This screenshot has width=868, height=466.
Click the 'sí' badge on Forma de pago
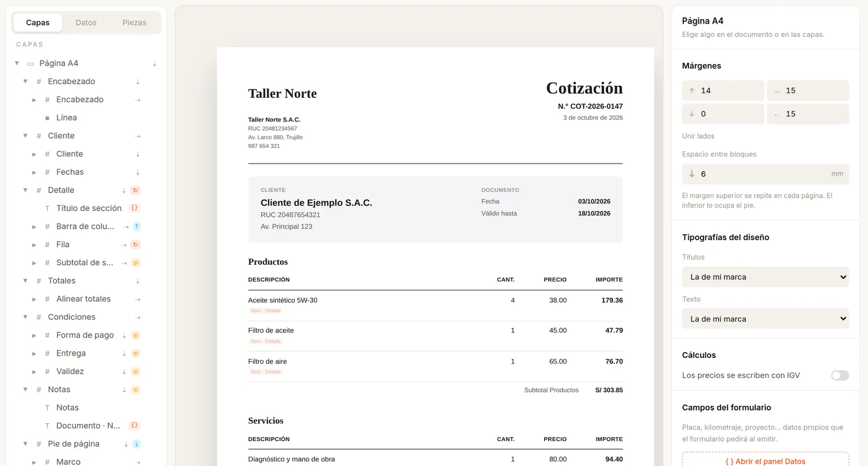click(x=136, y=335)
